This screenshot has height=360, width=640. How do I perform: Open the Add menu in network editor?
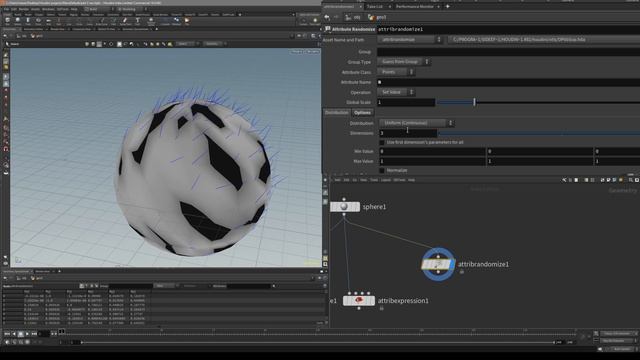click(x=338, y=180)
